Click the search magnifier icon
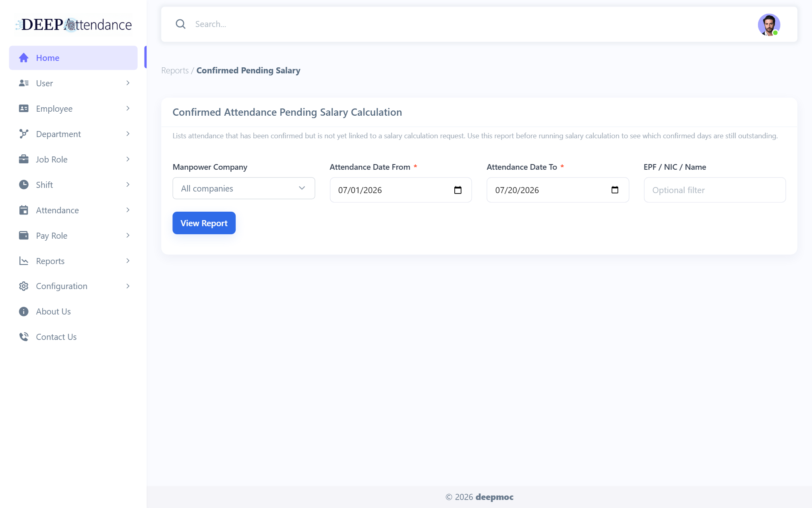Screen dimensions: 812x508 180,24
